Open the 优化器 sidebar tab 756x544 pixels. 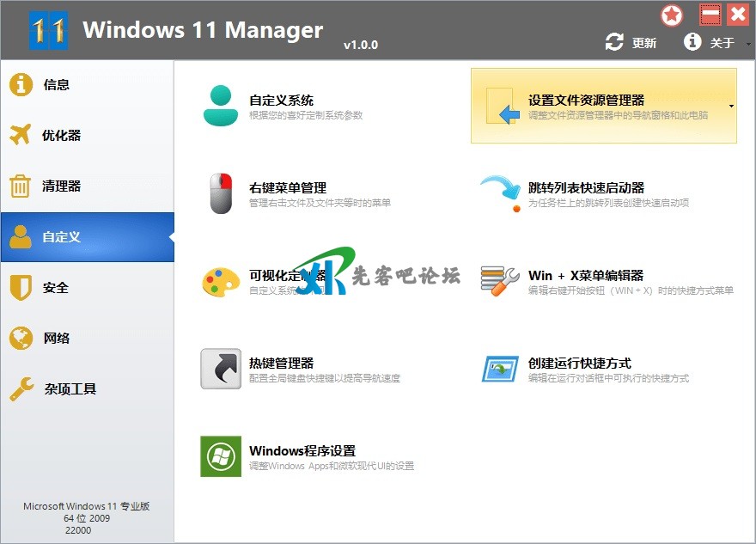(x=60, y=136)
